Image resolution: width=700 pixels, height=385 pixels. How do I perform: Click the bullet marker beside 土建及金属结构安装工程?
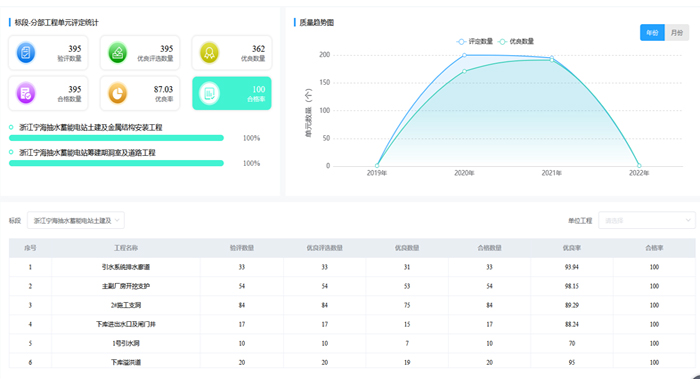(11, 127)
